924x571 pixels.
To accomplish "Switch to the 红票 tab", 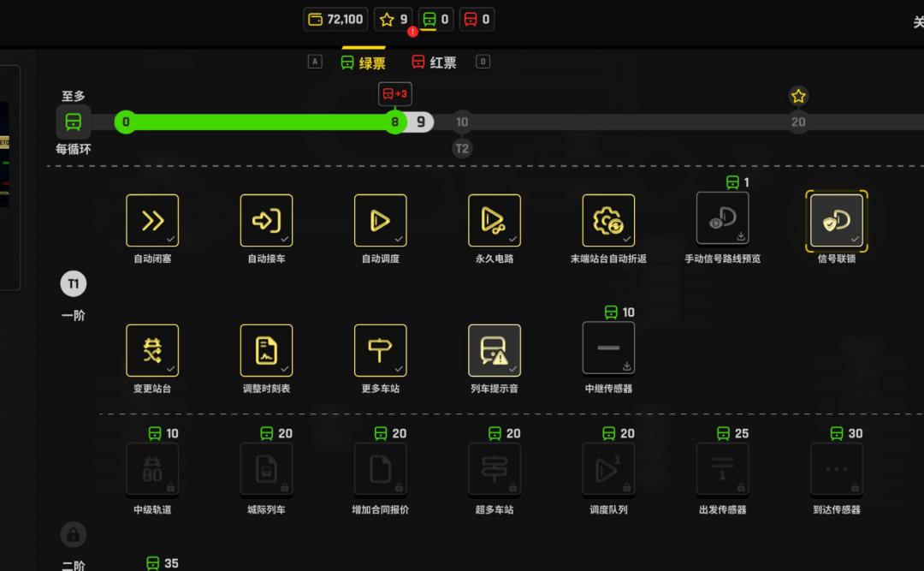I will [434, 62].
